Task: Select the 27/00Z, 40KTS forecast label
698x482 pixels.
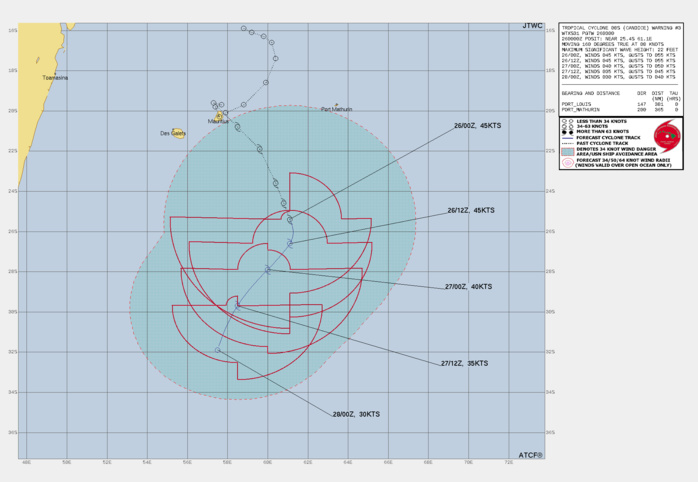Action: pyautogui.click(x=468, y=287)
